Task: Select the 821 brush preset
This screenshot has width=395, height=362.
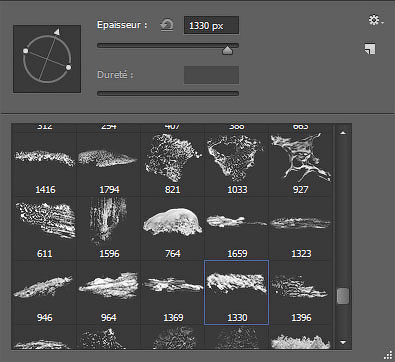Action: click(173, 165)
